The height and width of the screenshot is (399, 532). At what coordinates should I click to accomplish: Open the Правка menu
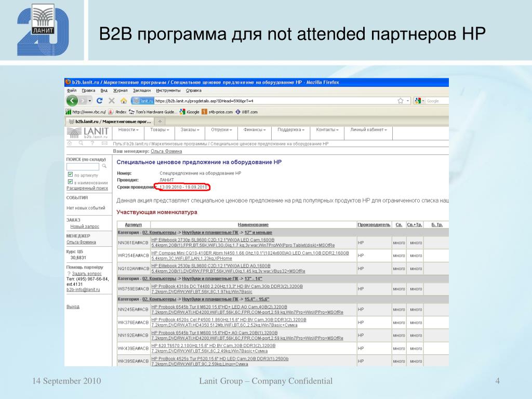tap(88, 90)
